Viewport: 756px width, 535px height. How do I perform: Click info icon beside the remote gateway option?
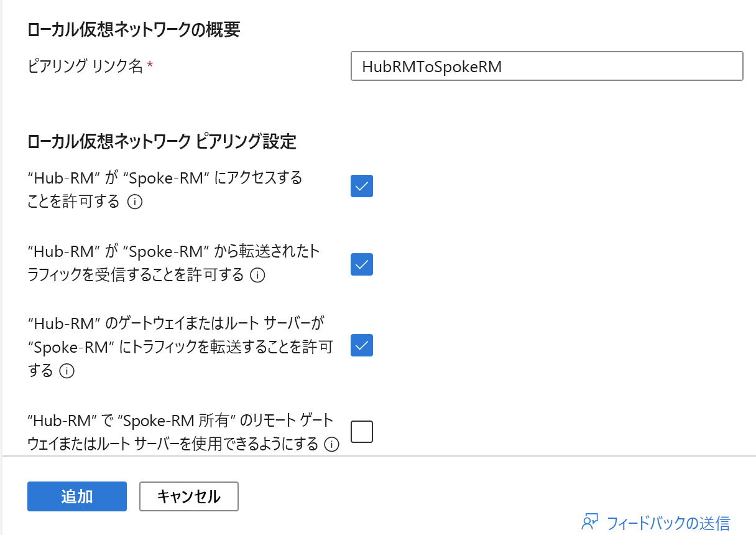pyautogui.click(x=332, y=444)
